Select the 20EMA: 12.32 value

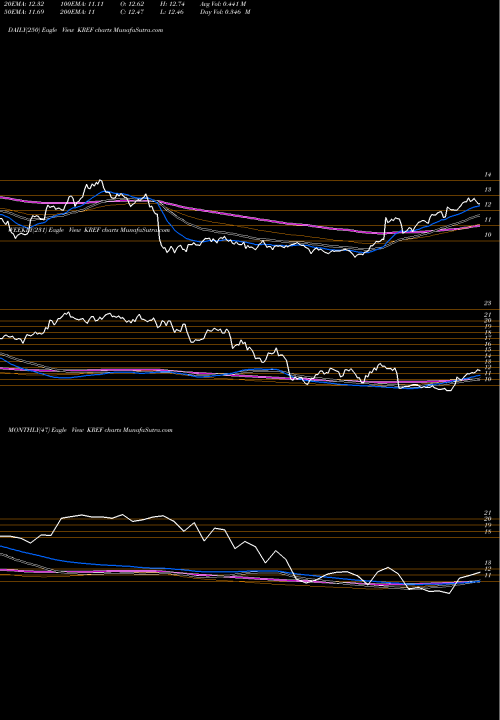pos(23,3)
